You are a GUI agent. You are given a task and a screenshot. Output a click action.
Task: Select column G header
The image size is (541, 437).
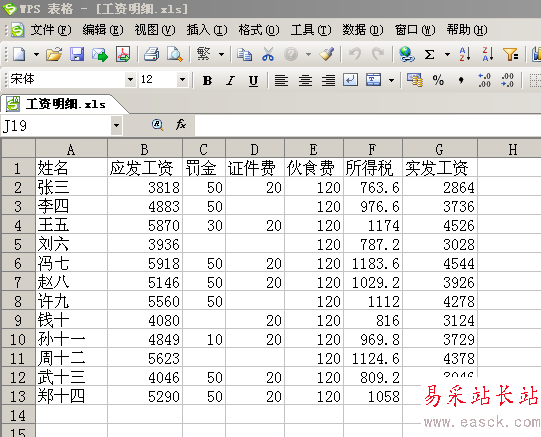point(440,149)
